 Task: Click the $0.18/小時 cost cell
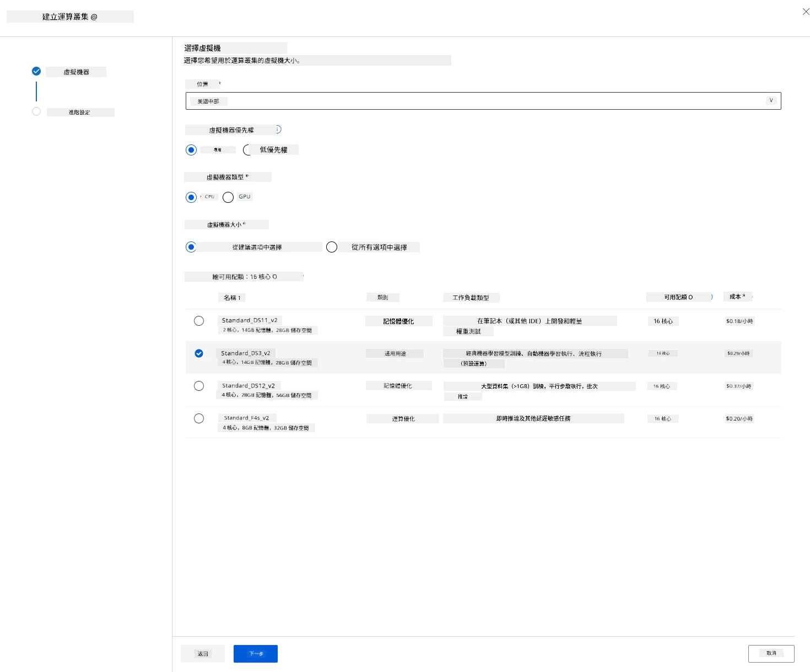point(739,321)
